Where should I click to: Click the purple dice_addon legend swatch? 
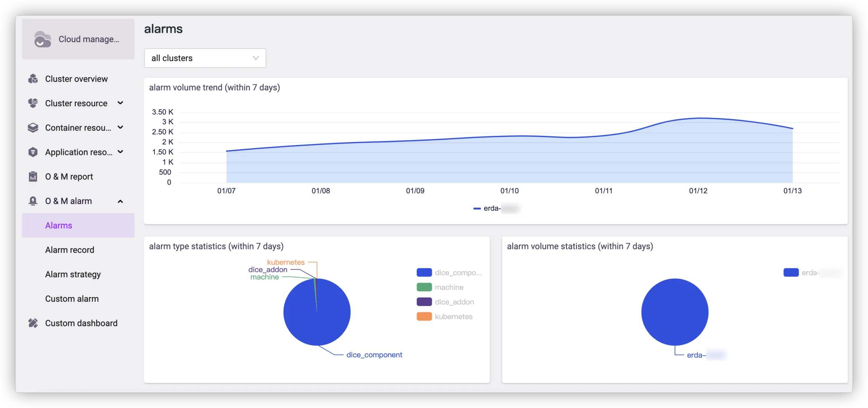click(424, 302)
